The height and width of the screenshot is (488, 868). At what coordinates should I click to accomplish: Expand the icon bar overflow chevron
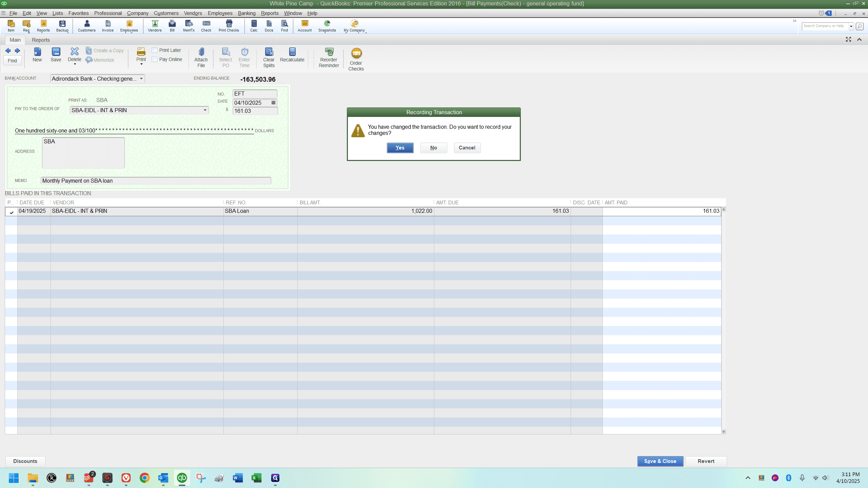794,21
